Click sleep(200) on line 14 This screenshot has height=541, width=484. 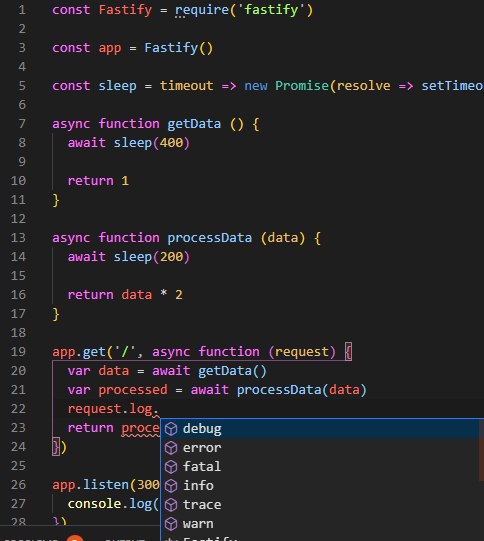click(152, 257)
